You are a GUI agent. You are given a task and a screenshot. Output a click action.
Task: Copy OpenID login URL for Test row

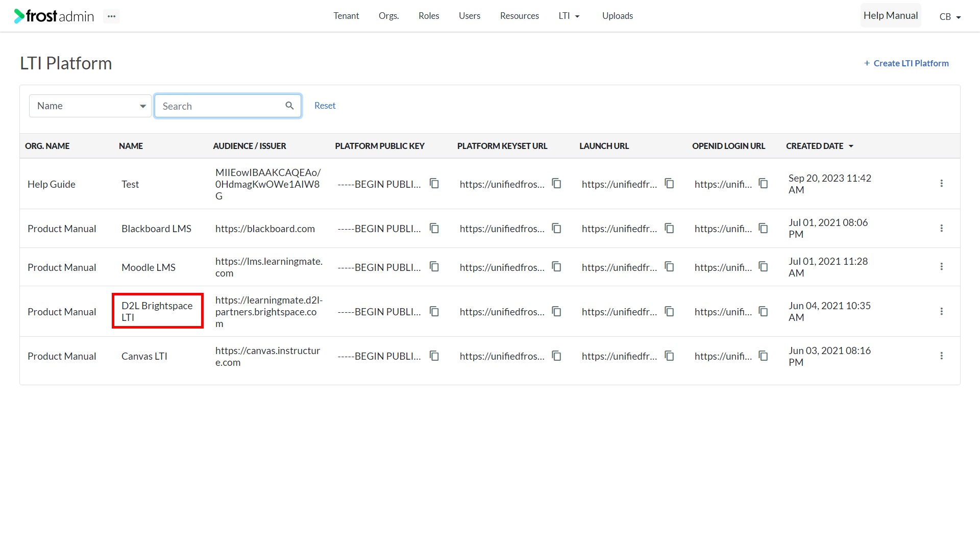tap(764, 183)
